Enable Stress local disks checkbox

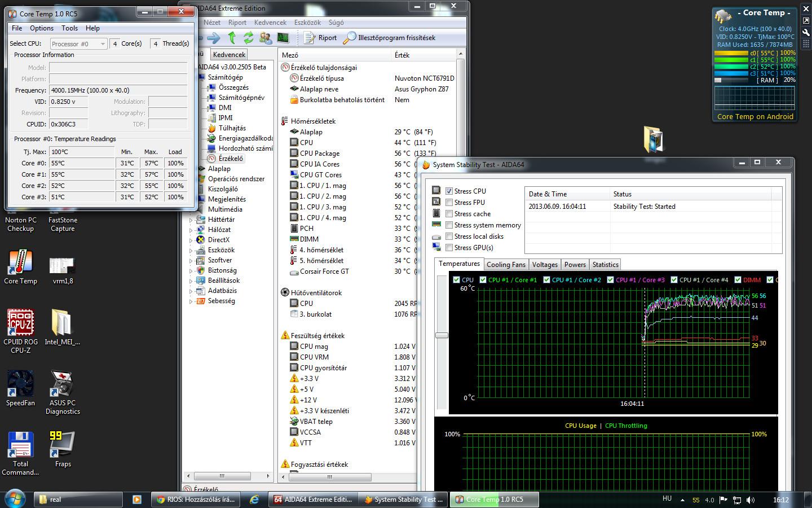[449, 236]
